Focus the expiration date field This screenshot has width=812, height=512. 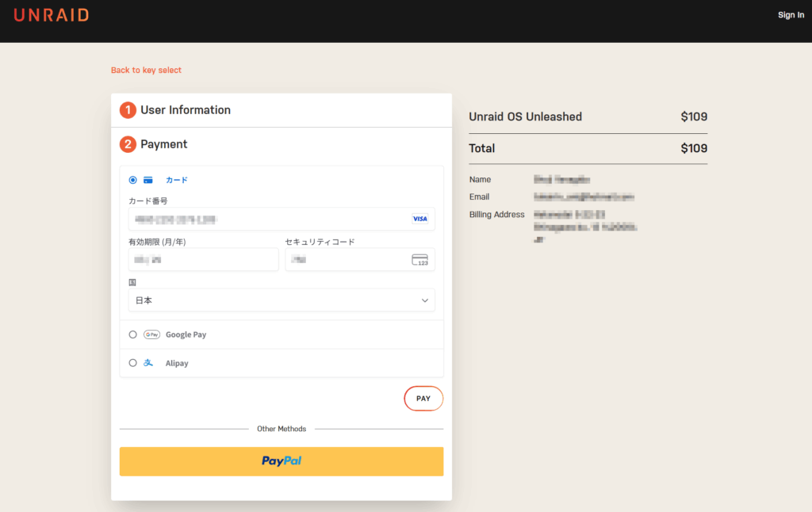coord(203,259)
